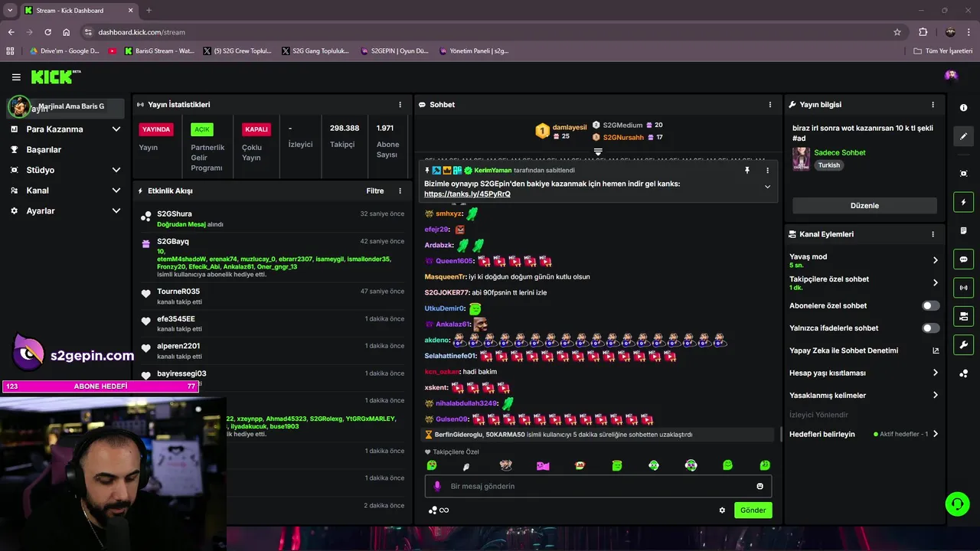
Task: Click the pin icon on pinned message
Action: (x=747, y=171)
